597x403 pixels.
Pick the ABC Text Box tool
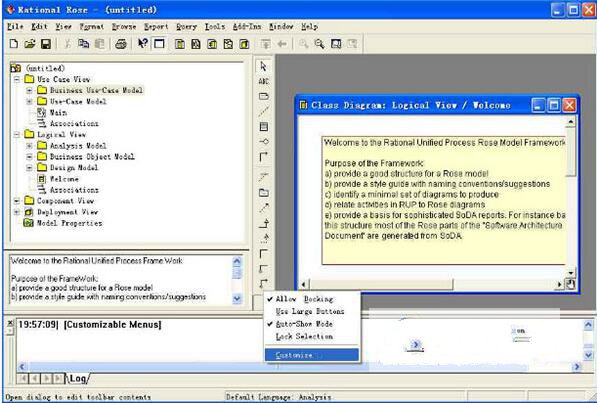click(x=263, y=81)
